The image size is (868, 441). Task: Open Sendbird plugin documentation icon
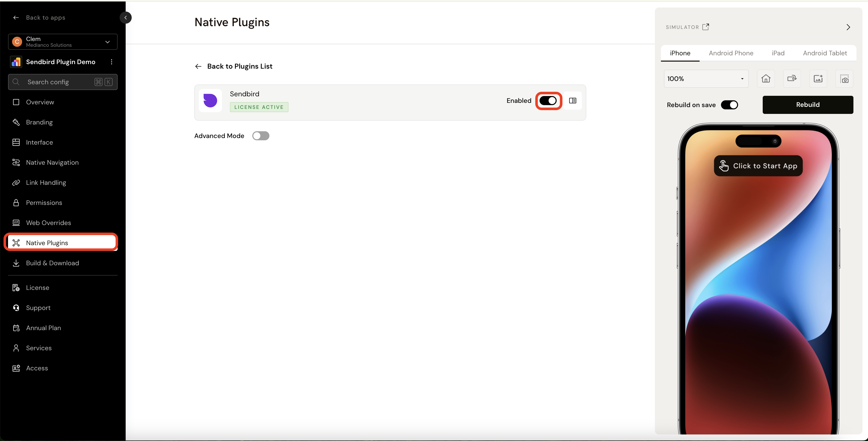[572, 101]
